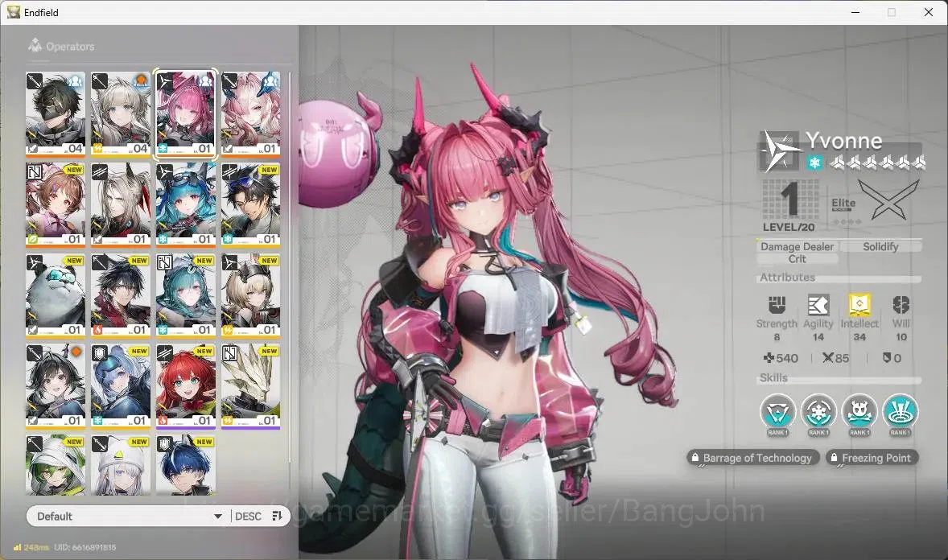Click the Elite promotion crossed emblem

[888, 201]
